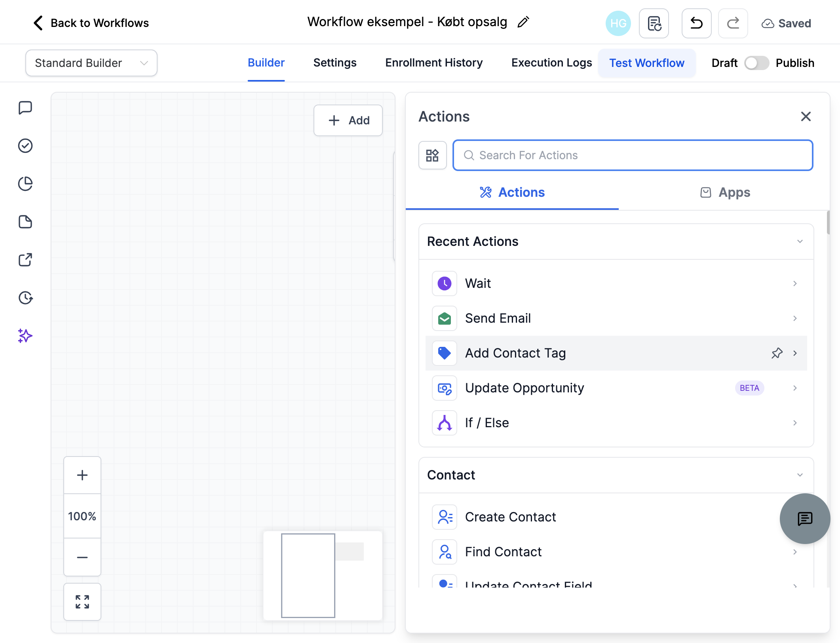Expand the Wait action chevron

coord(795,283)
